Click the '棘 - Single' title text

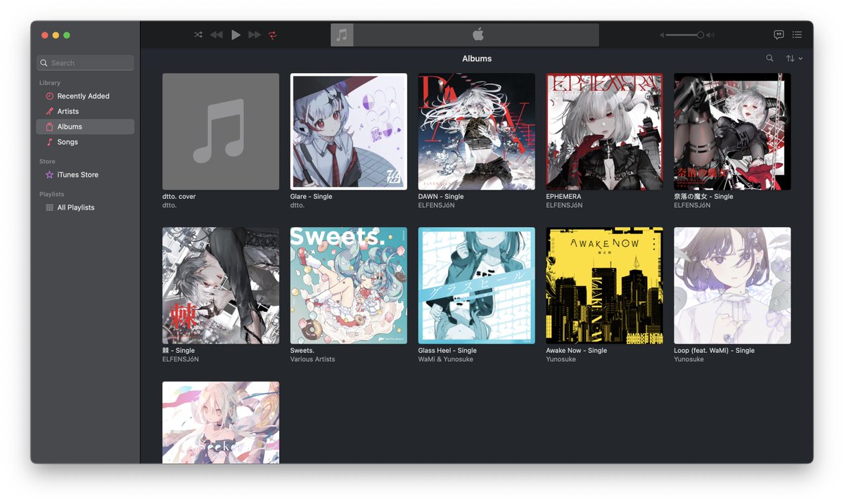(179, 350)
